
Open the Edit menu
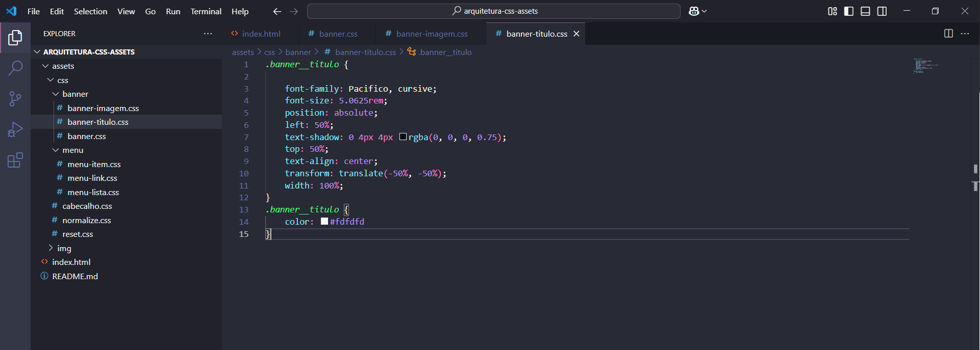point(57,11)
